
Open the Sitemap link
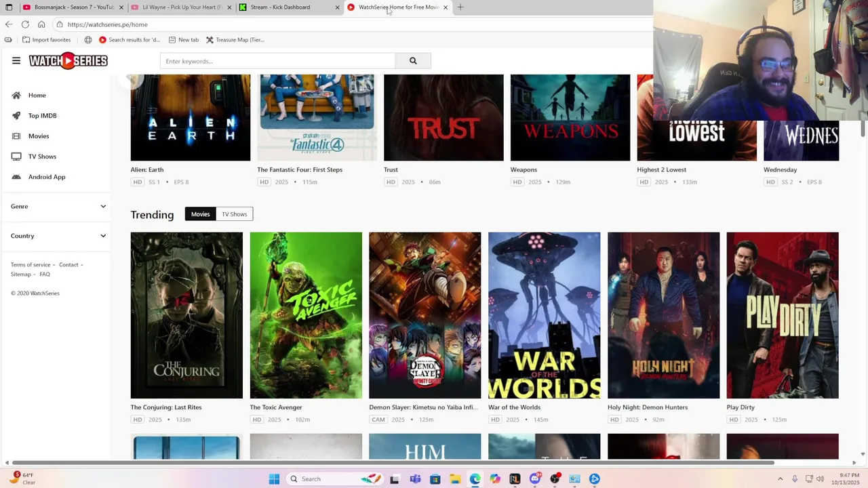[x=21, y=274]
